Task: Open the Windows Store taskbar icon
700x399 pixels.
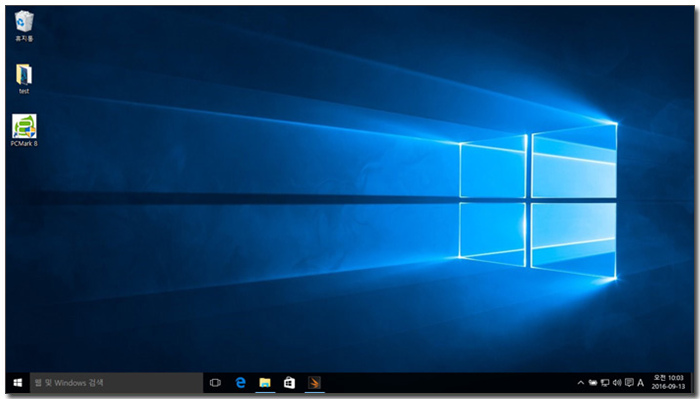Action: (x=289, y=383)
